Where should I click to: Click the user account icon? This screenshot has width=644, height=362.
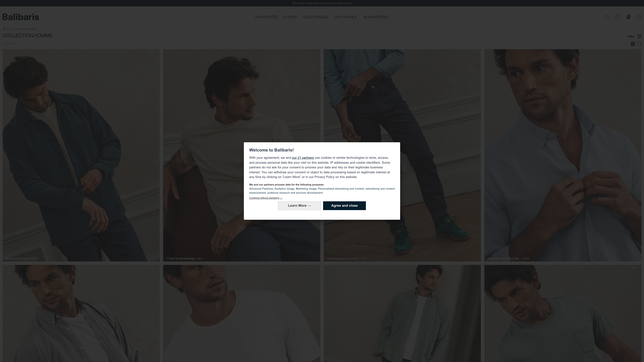(x=628, y=17)
